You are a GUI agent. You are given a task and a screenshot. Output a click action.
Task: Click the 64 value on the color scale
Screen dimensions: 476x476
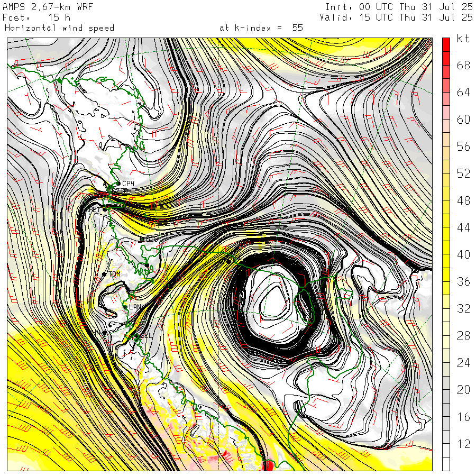click(463, 92)
